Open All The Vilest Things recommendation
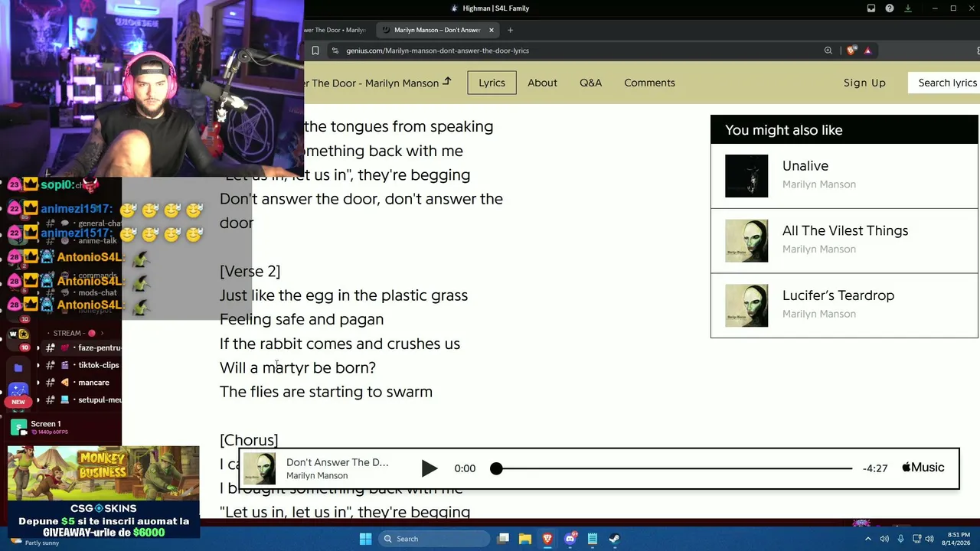This screenshot has height=551, width=980. point(844,240)
